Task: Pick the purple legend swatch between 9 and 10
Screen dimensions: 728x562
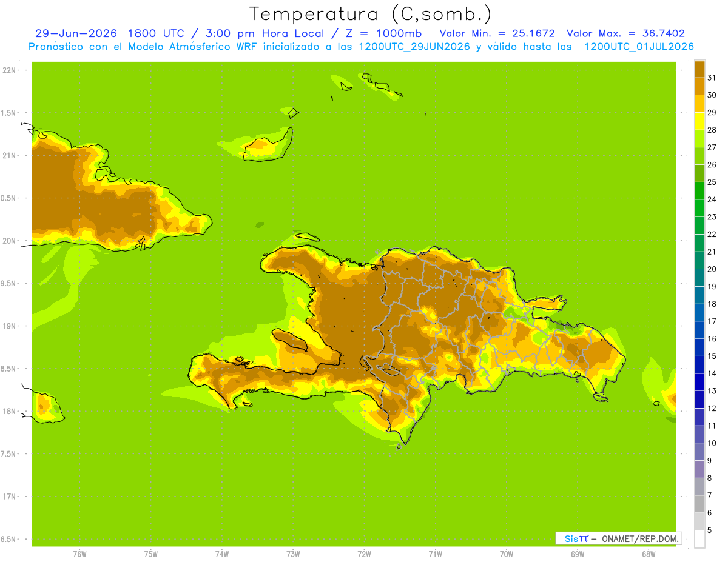Action: (x=699, y=452)
